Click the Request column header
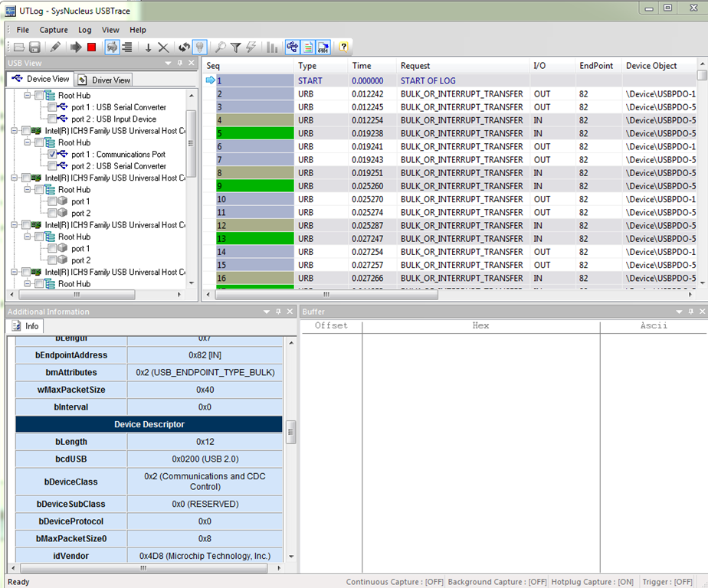Screen dimensions: 708x588 pos(415,66)
